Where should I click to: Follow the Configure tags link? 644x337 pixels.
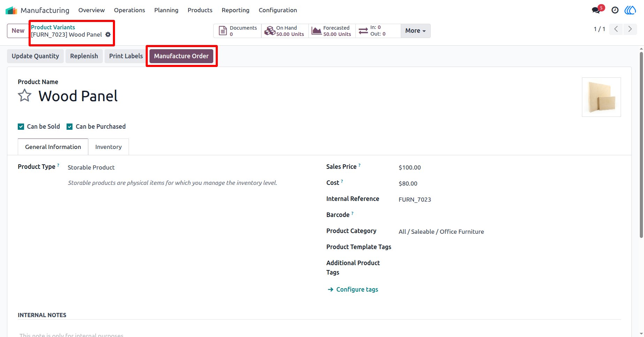pos(353,290)
